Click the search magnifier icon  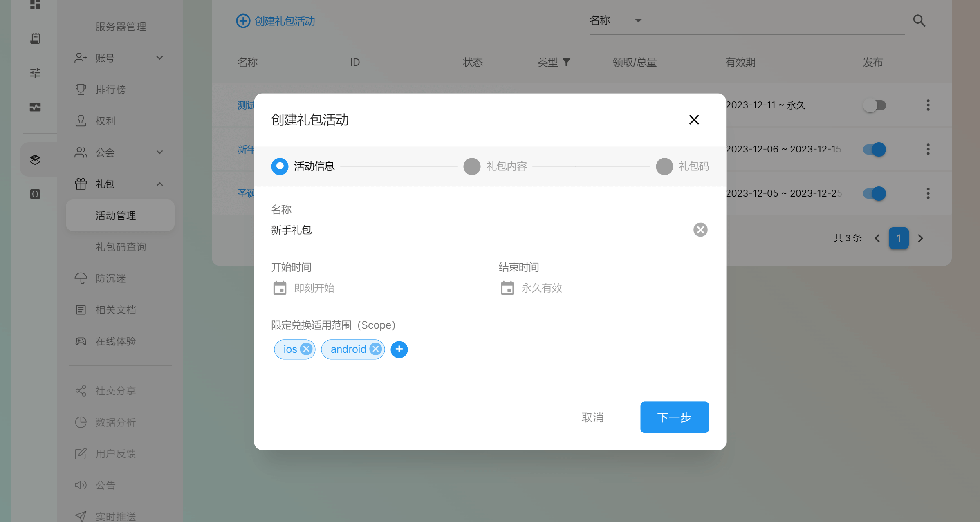919,20
